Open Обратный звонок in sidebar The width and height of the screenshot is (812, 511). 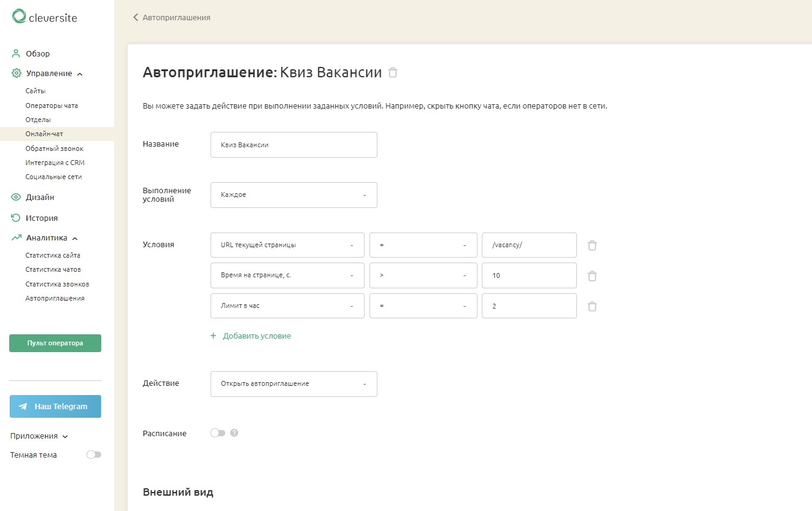point(54,148)
